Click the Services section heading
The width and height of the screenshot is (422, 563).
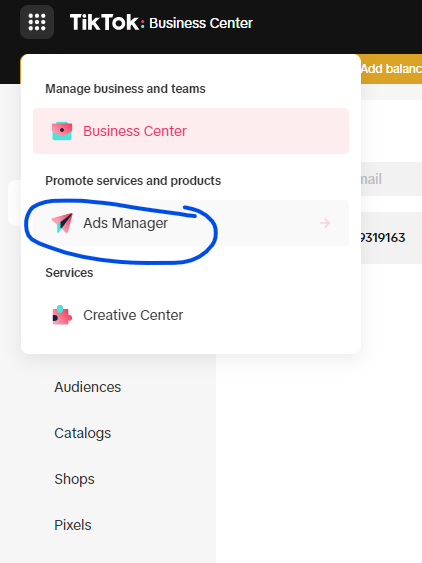pos(69,273)
